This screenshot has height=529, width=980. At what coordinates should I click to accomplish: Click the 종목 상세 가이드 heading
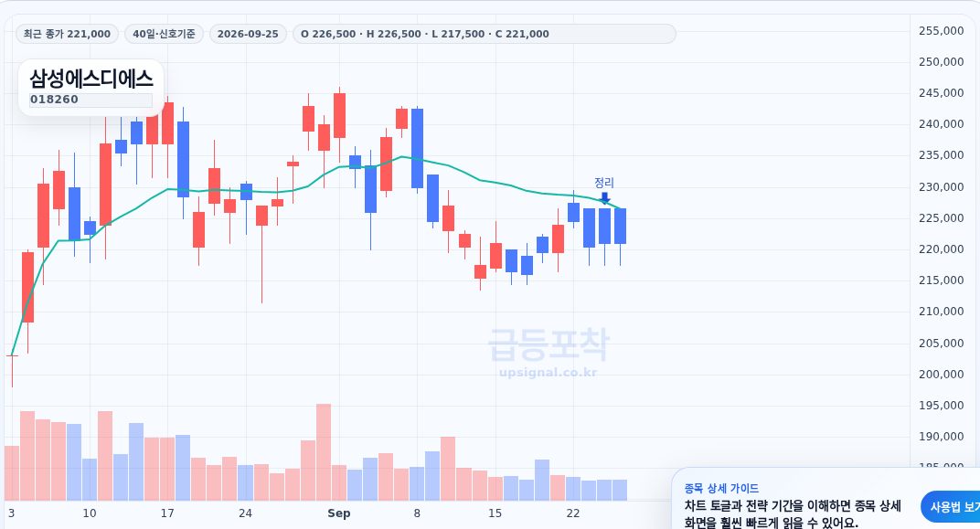pos(721,489)
